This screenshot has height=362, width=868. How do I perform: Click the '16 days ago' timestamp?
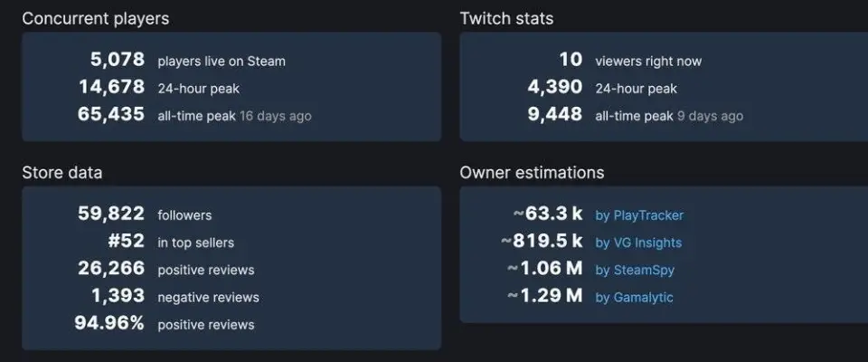tap(276, 116)
